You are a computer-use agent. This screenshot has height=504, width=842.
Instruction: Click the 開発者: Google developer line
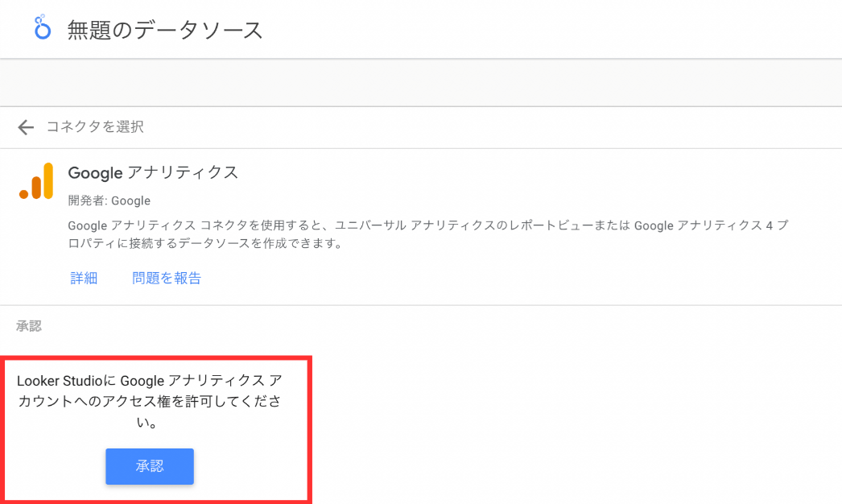pyautogui.click(x=109, y=200)
